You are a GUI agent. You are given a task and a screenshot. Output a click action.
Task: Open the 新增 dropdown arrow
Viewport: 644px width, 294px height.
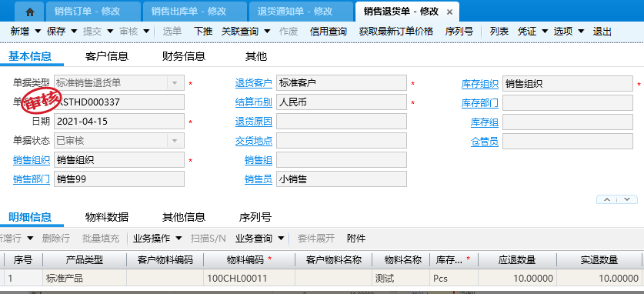tap(38, 32)
